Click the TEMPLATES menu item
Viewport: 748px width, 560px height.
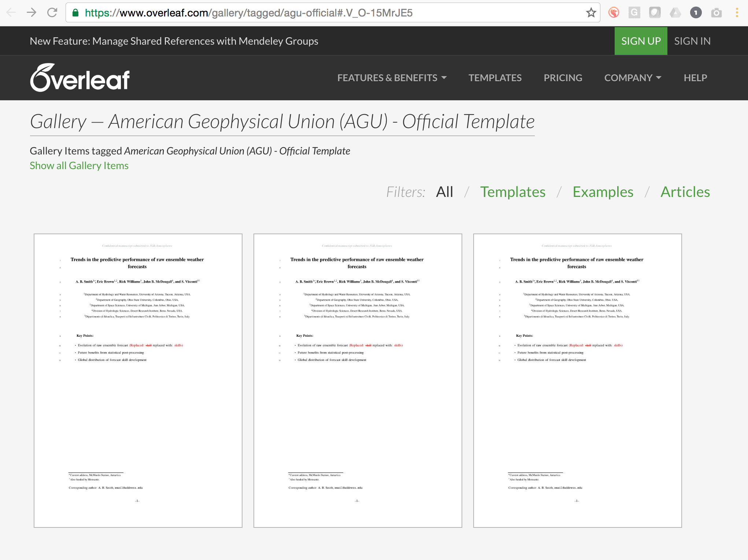[x=495, y=77]
